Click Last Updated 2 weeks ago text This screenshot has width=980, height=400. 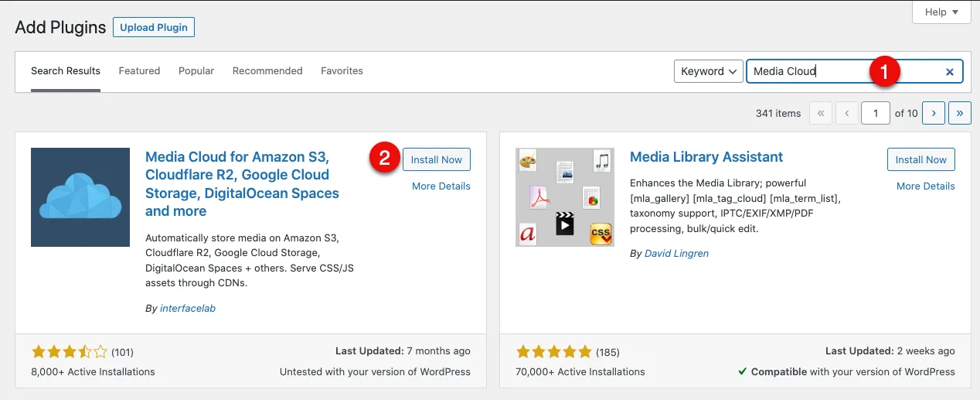click(x=890, y=351)
